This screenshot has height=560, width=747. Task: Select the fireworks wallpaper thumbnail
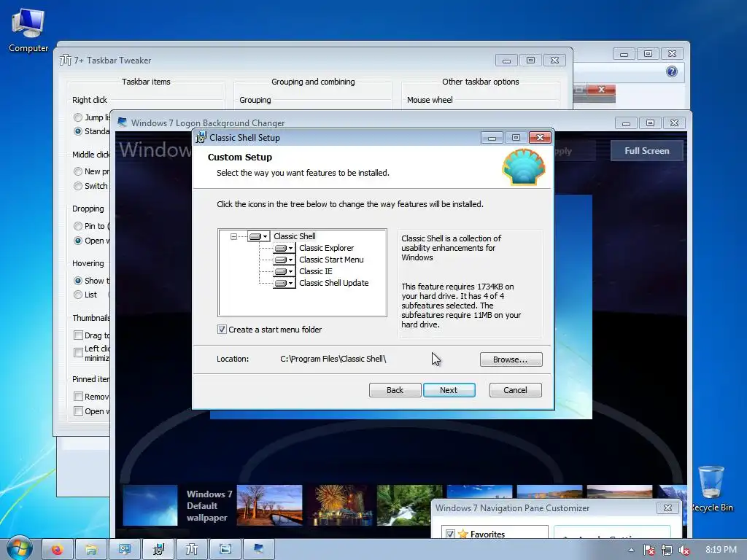coord(339,505)
